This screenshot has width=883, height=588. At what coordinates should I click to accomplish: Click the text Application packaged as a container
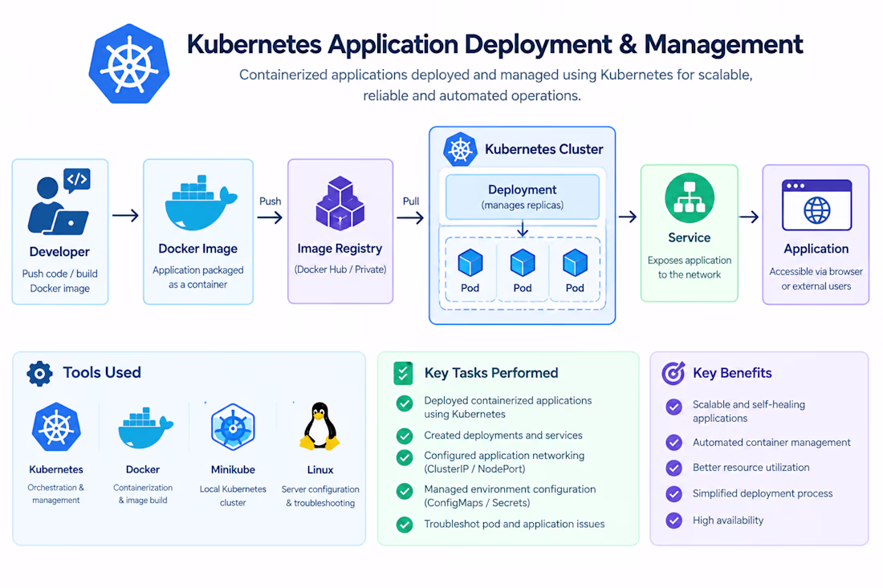198,278
